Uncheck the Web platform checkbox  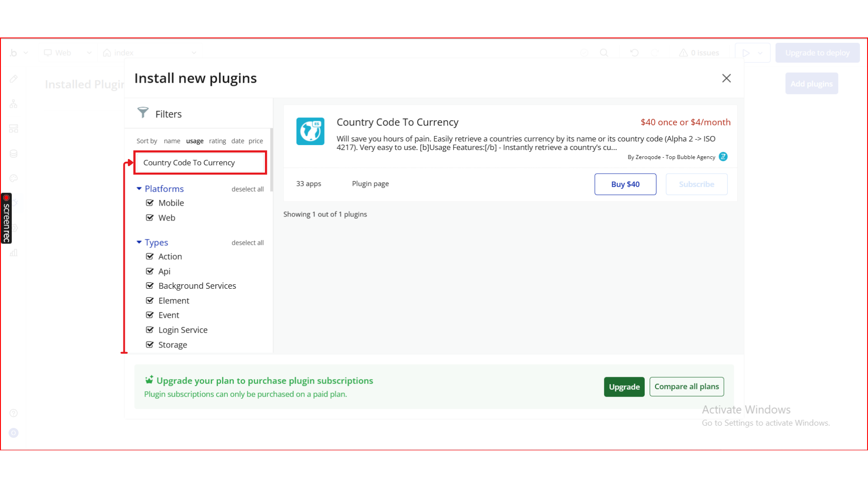point(150,218)
